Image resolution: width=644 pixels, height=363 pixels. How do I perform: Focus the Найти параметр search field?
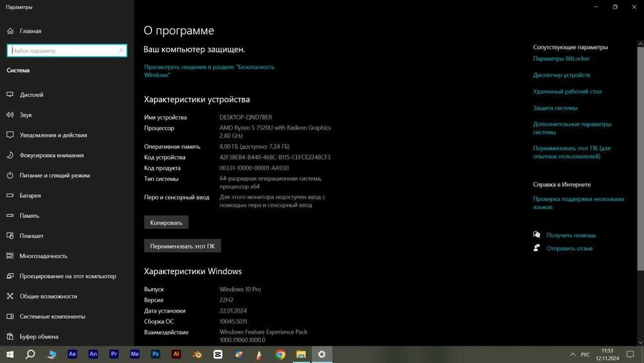pyautogui.click(x=67, y=50)
